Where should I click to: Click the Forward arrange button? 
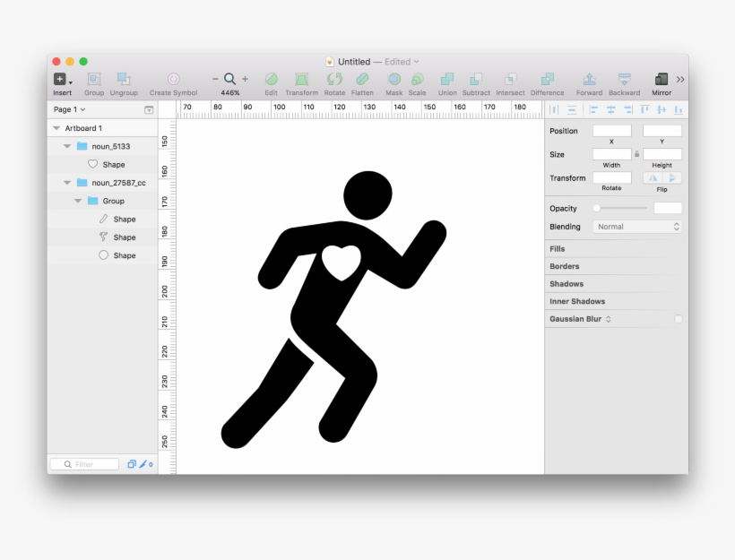coord(589,79)
